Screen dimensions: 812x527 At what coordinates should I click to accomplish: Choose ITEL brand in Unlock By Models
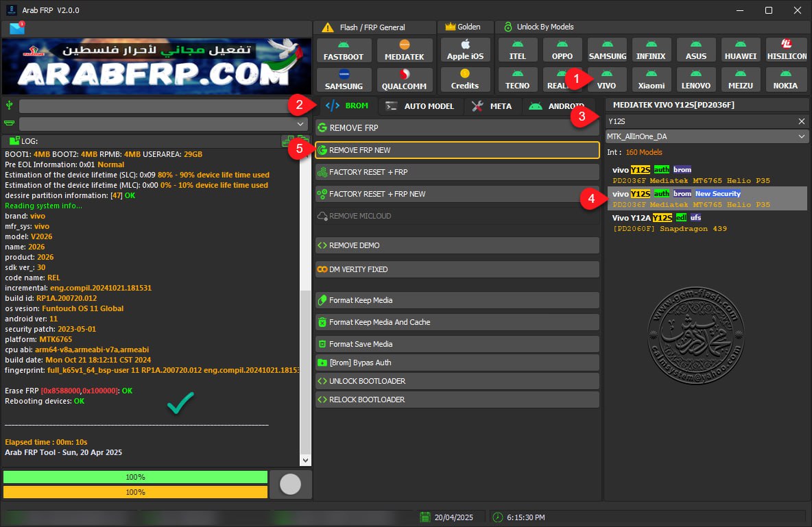pyautogui.click(x=517, y=50)
